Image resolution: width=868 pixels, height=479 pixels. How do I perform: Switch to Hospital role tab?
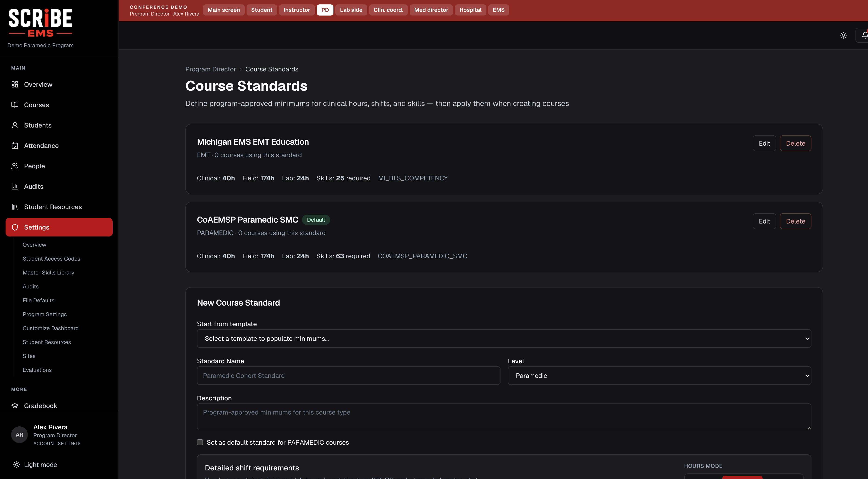point(470,10)
